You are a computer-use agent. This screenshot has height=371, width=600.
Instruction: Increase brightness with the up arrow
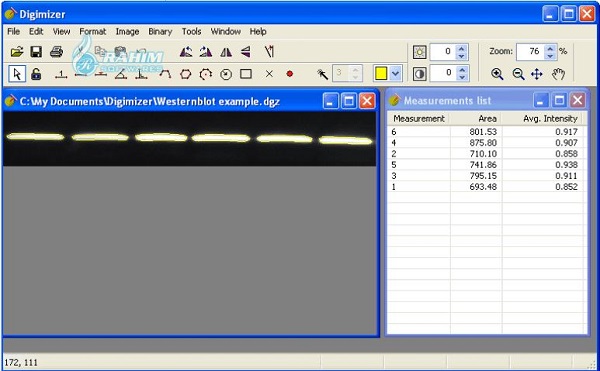[x=462, y=48]
